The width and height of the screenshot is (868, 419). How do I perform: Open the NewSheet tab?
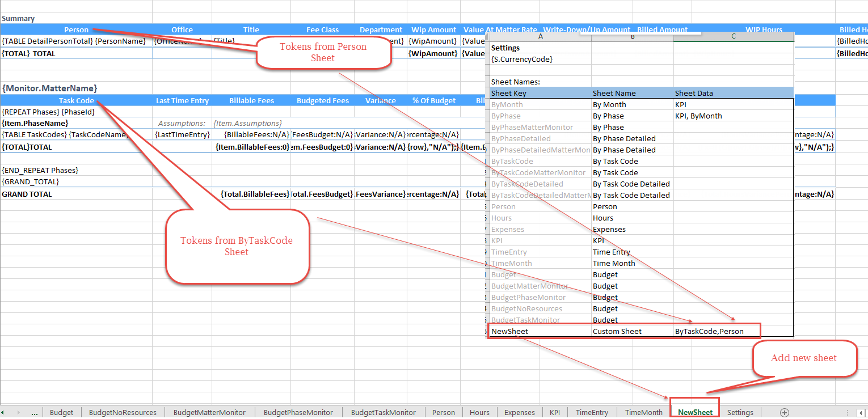tap(695, 412)
